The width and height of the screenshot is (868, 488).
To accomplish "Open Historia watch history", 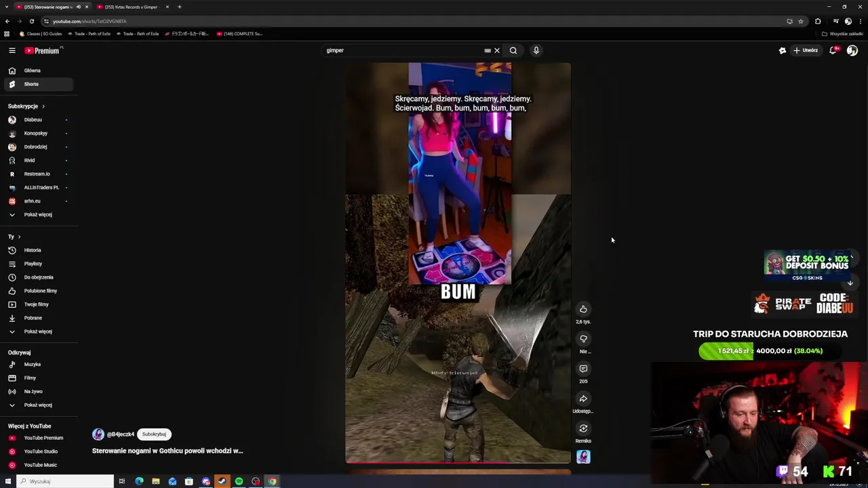I will (x=39, y=250).
